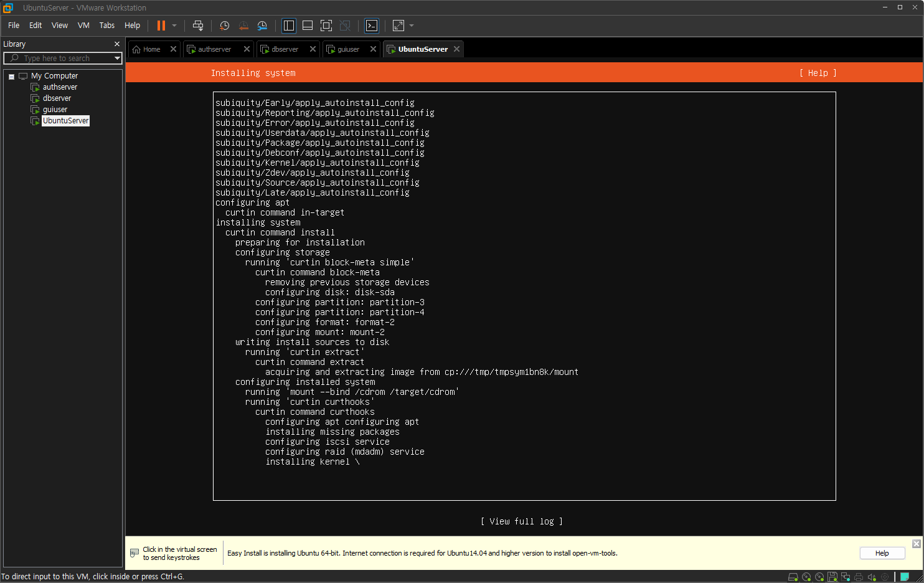Click the Unity mode toolbar icon

[345, 26]
